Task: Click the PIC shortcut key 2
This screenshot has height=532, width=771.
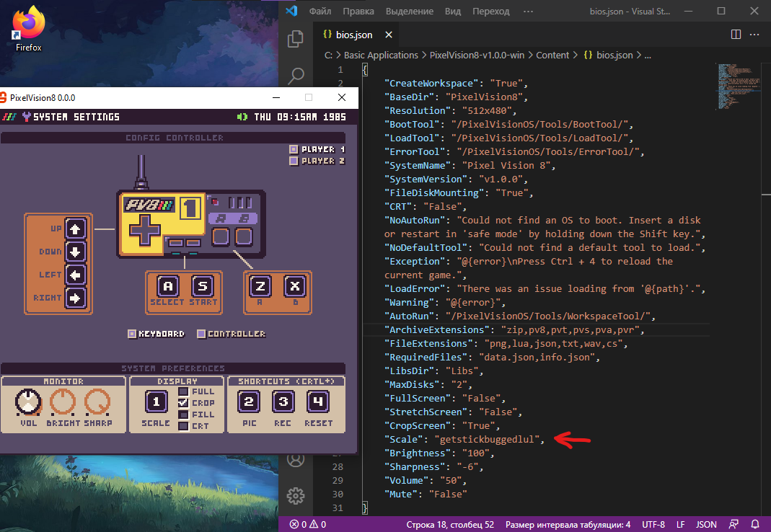Action: tap(249, 402)
